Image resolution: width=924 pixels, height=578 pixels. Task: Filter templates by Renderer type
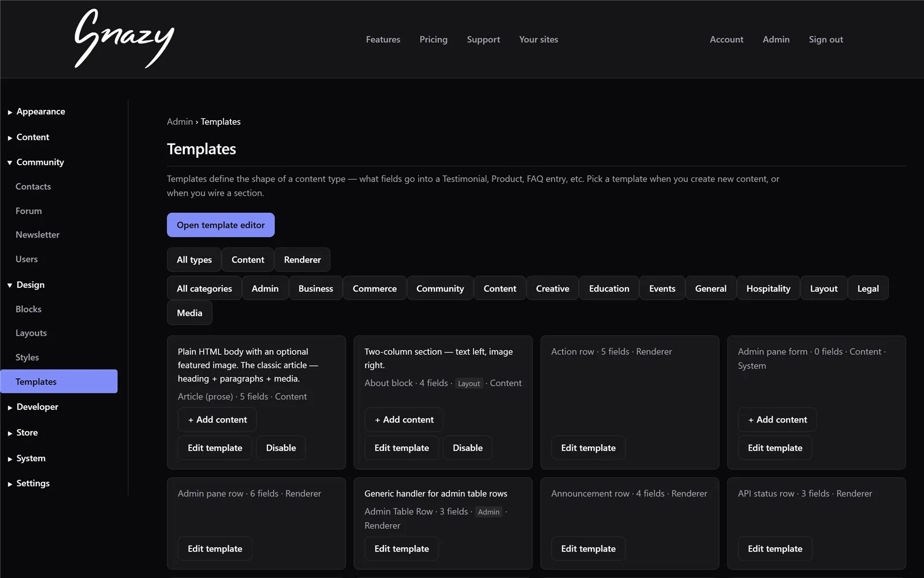pos(302,260)
